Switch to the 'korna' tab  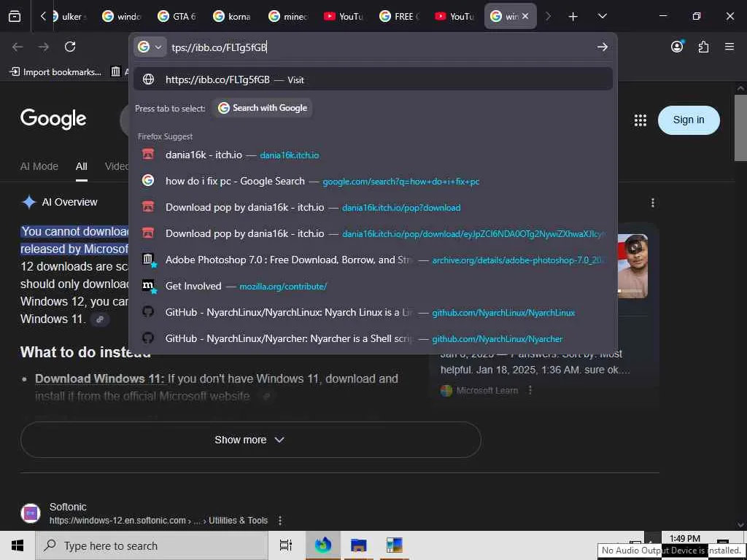[x=233, y=16]
